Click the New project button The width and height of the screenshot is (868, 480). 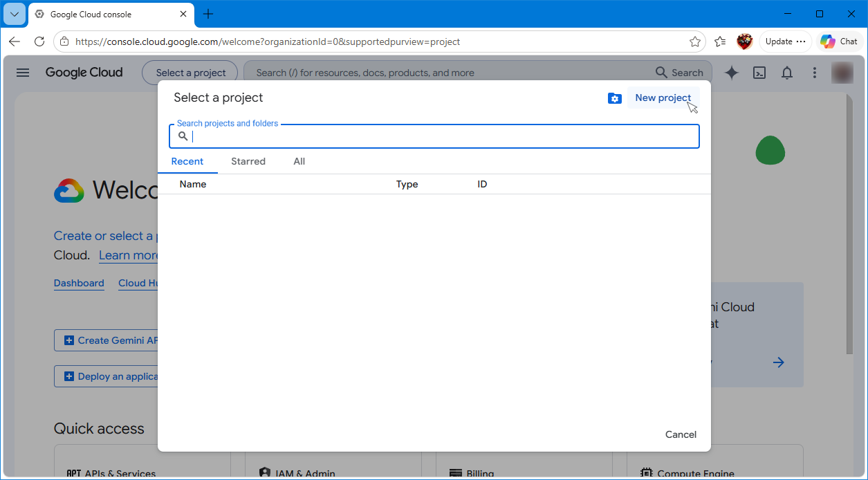[x=663, y=98]
